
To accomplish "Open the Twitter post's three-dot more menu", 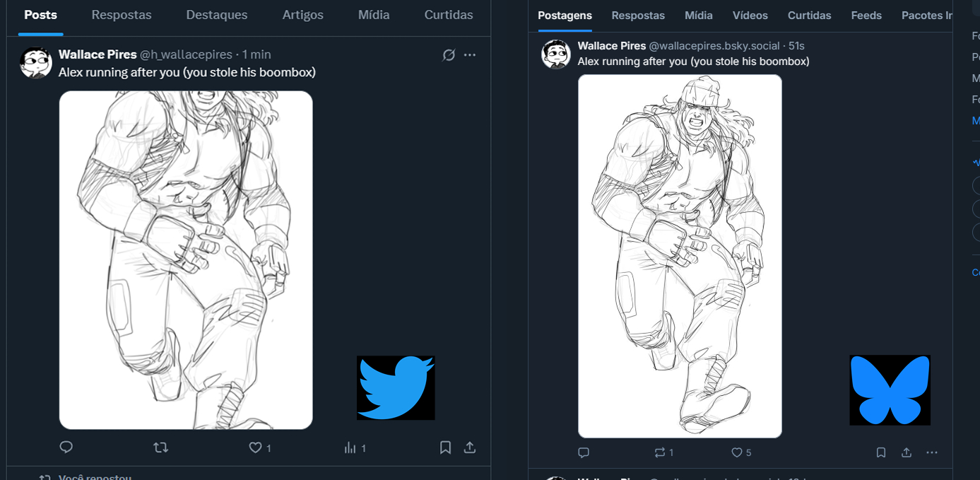I will pyautogui.click(x=470, y=55).
